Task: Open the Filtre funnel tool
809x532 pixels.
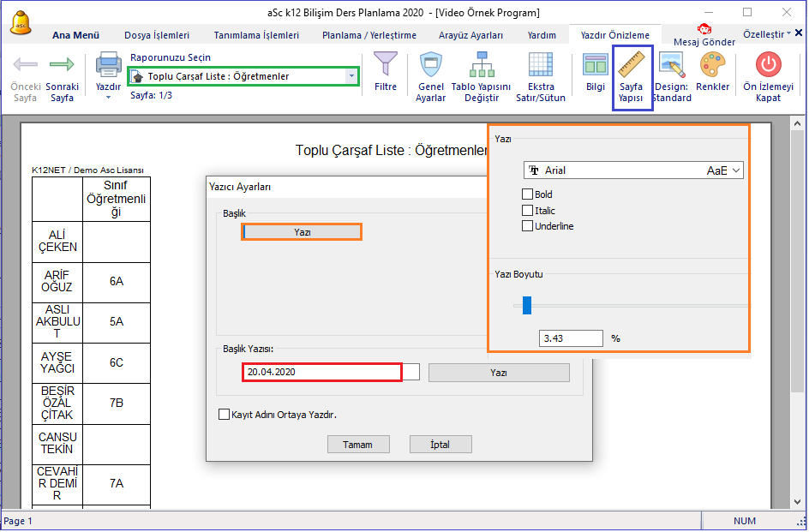Action: coord(386,63)
